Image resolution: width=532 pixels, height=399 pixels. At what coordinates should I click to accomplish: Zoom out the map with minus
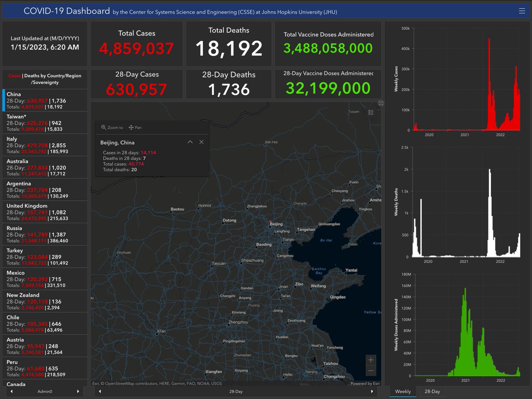tap(371, 371)
